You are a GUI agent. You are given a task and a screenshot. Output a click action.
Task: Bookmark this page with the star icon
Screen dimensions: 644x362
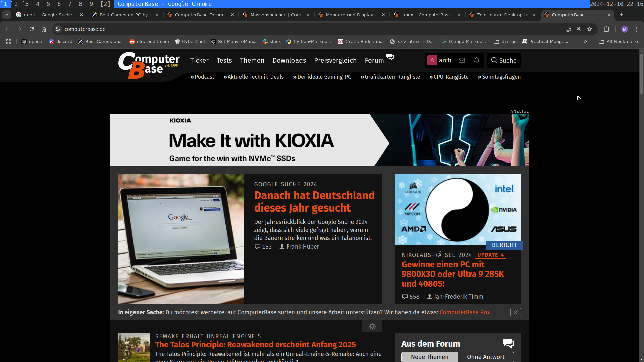(590, 29)
